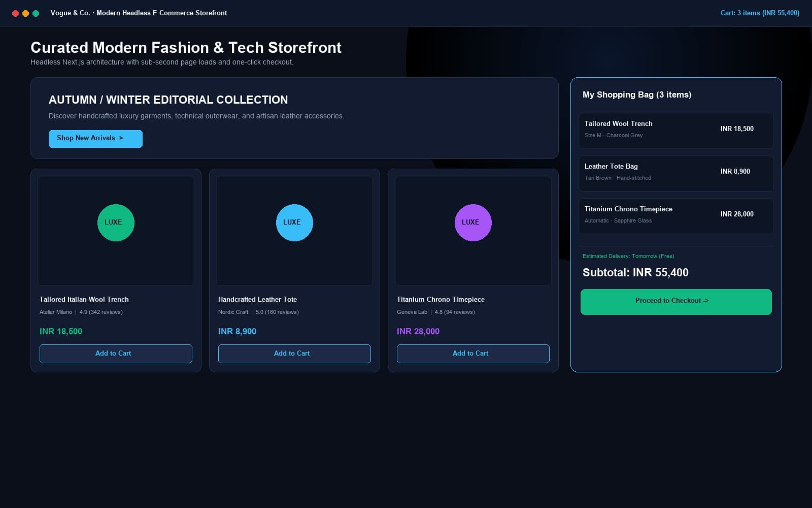
Task: Add Tailored Italian Wool Trench to cart
Action: pyautogui.click(x=116, y=354)
